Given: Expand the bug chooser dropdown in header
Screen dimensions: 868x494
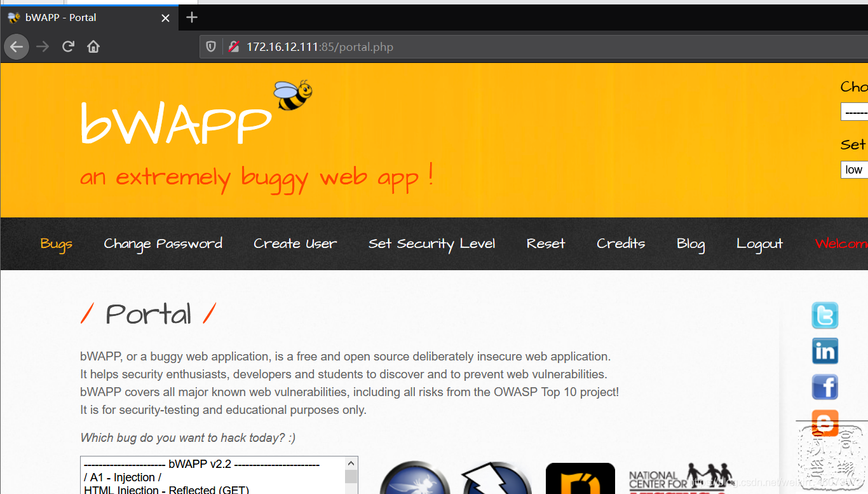Looking at the screenshot, I should click(x=854, y=112).
